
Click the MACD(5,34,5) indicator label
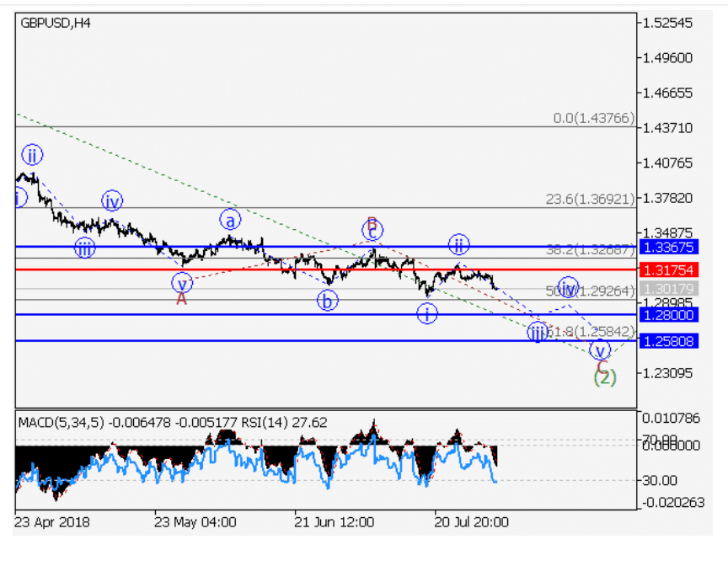pyautogui.click(x=59, y=422)
